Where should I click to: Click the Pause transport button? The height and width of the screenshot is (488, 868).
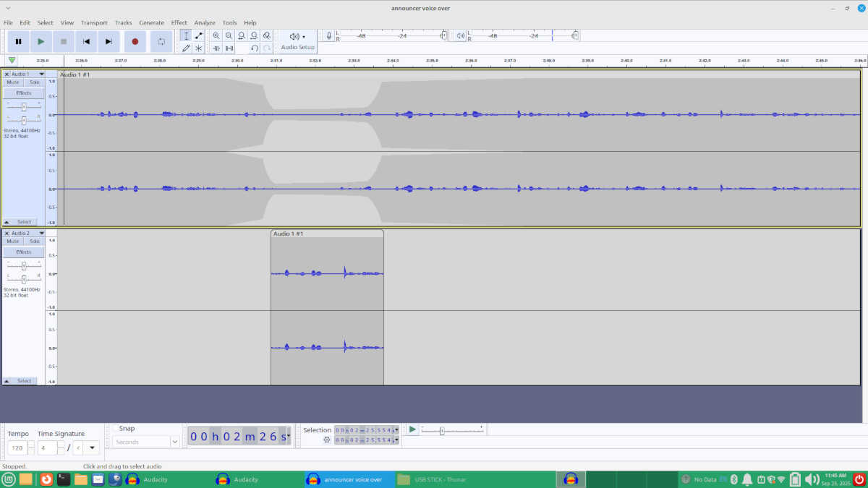(x=18, y=42)
